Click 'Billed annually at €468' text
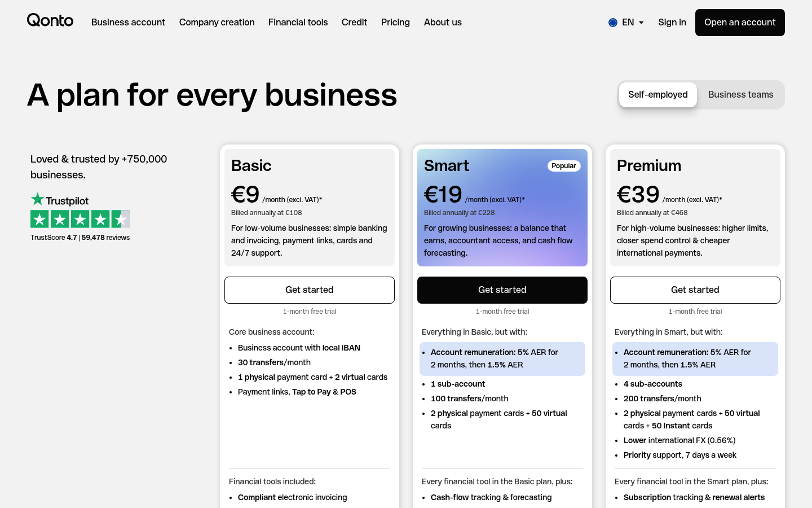812x508 pixels. tap(652, 213)
